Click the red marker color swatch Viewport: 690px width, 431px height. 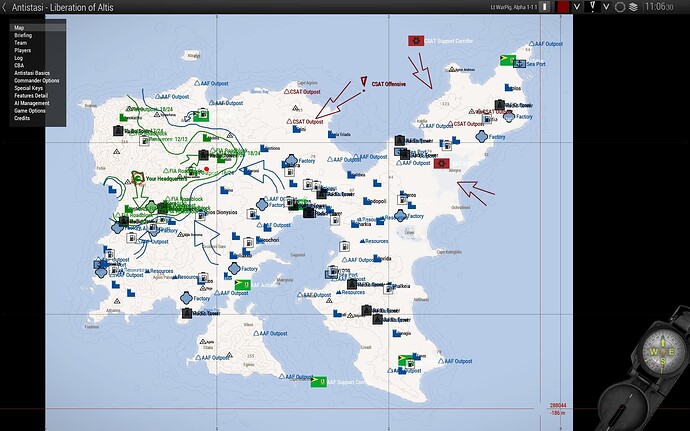[x=563, y=7]
